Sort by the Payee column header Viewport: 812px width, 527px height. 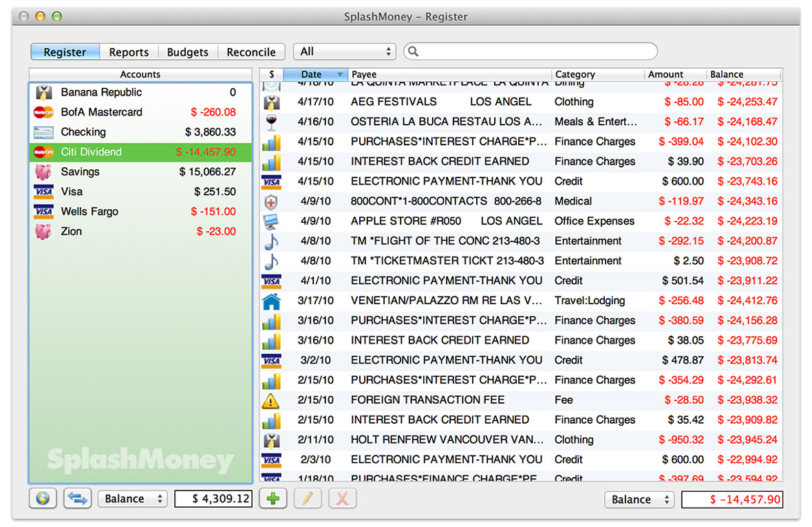(449, 74)
